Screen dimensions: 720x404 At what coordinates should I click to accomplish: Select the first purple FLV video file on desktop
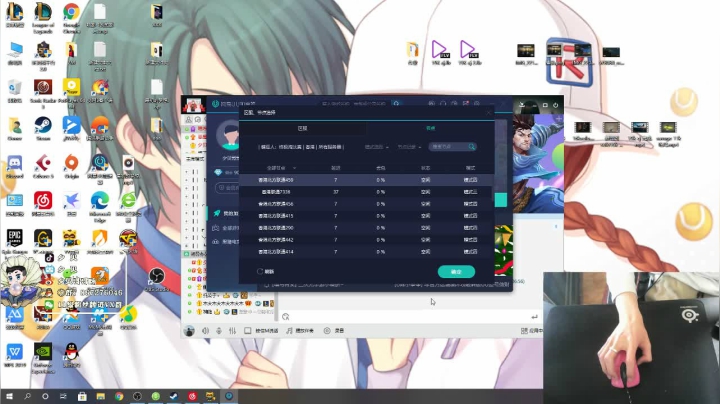pos(441,53)
